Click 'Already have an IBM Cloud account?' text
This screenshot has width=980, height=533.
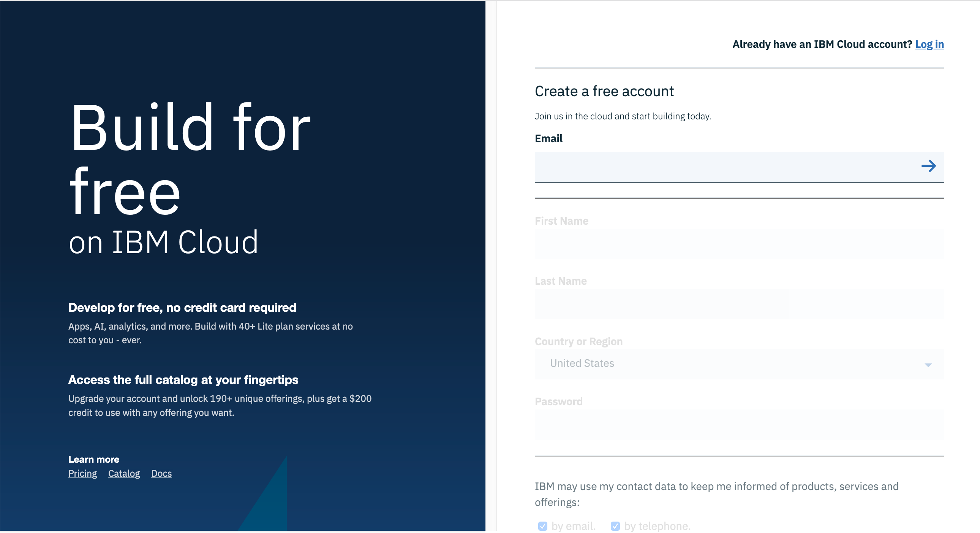(x=822, y=44)
